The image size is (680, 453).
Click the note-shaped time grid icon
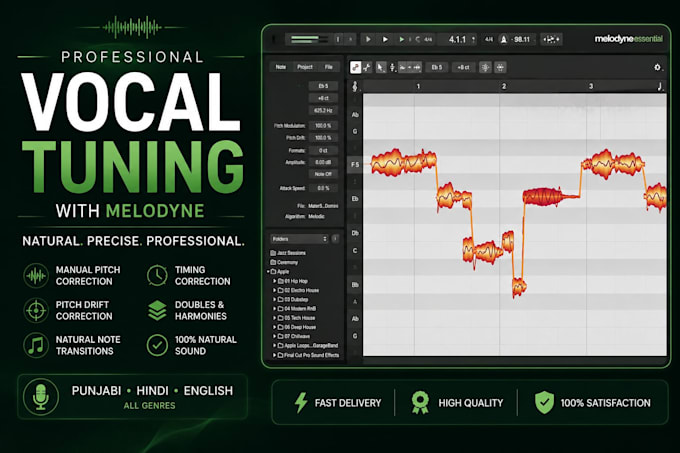coord(660,86)
